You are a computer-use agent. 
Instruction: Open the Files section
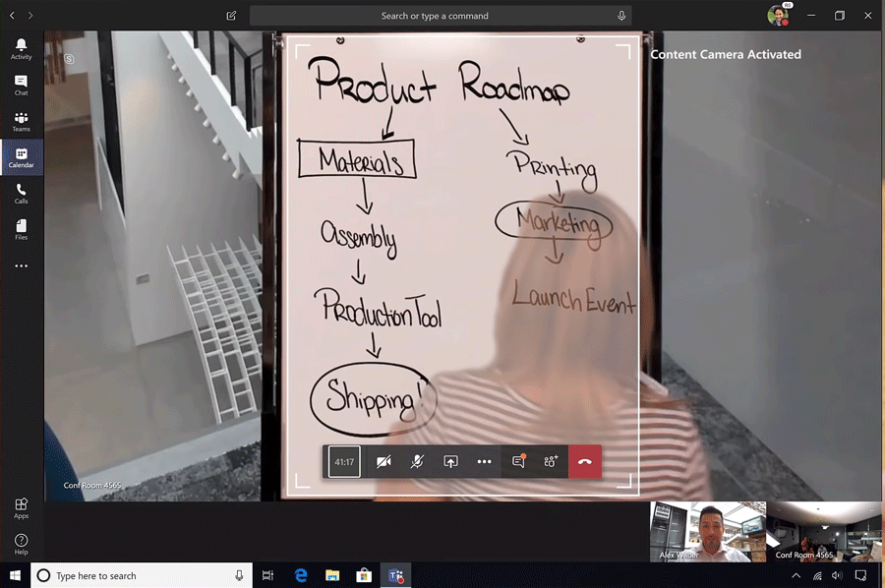(21, 230)
